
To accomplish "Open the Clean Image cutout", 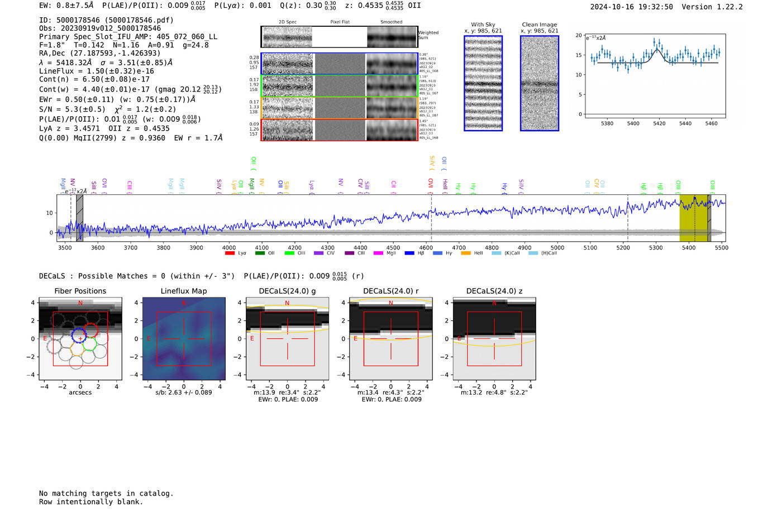I will click(x=540, y=83).
